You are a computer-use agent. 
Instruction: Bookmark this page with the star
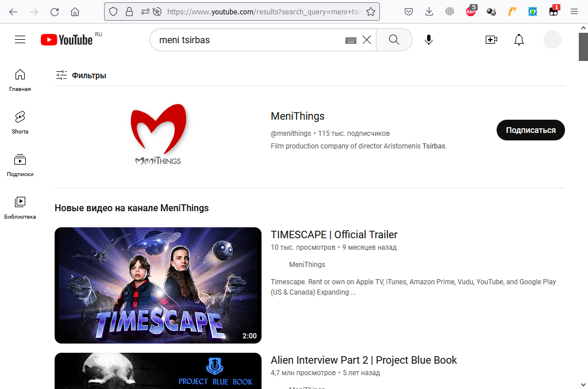(x=371, y=12)
